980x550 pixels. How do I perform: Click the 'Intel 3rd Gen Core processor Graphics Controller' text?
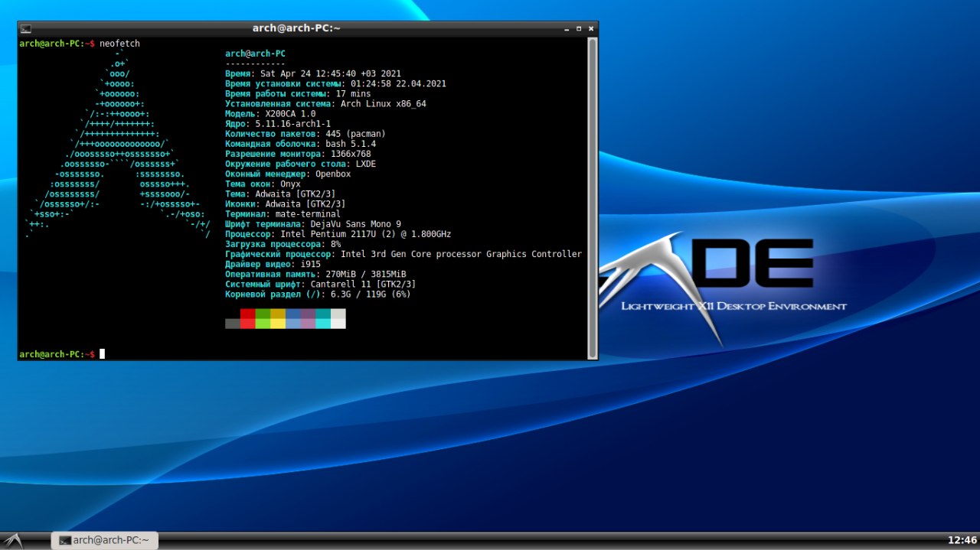click(461, 254)
